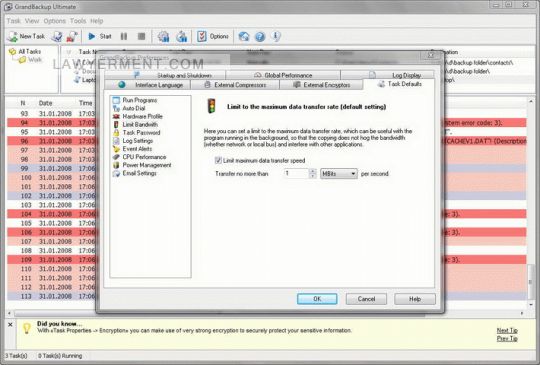Click Cancel in the preferences dialog

366,299
